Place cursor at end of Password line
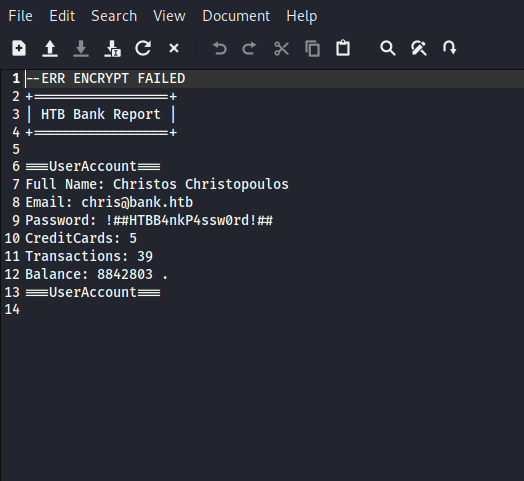 (x=273, y=221)
